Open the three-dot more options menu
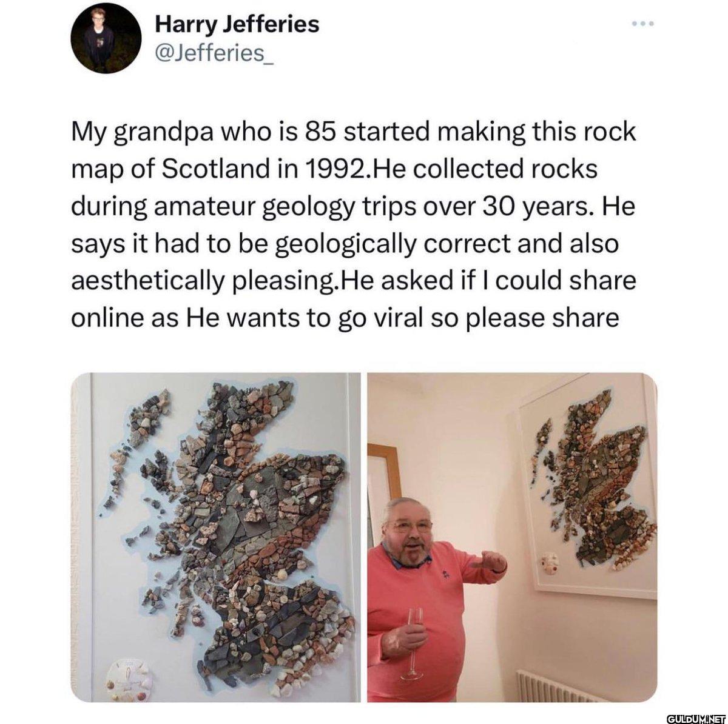This screenshot has height=724, width=728. tap(641, 24)
